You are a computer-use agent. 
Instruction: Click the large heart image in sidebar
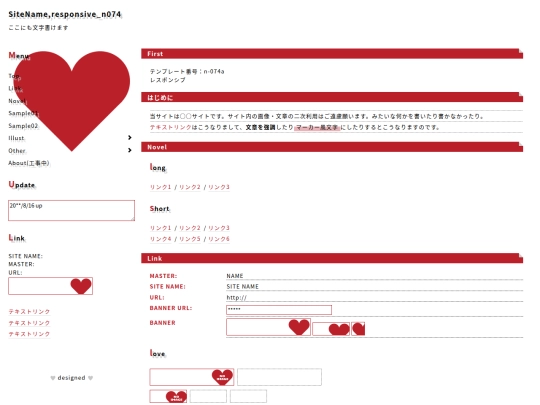(x=72, y=101)
